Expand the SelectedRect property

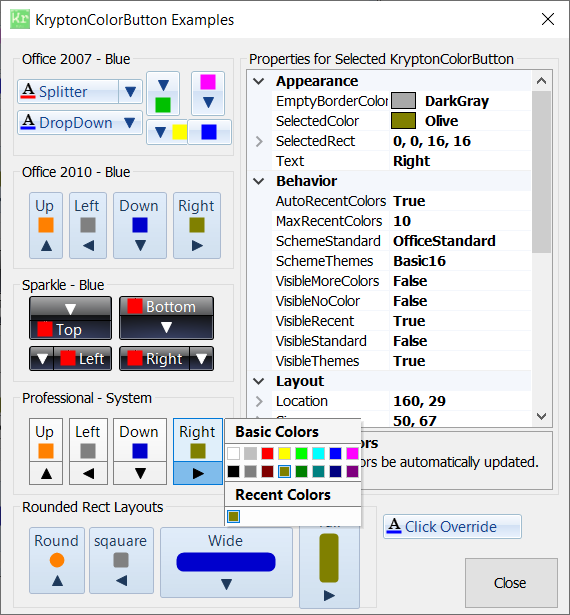tap(259, 141)
